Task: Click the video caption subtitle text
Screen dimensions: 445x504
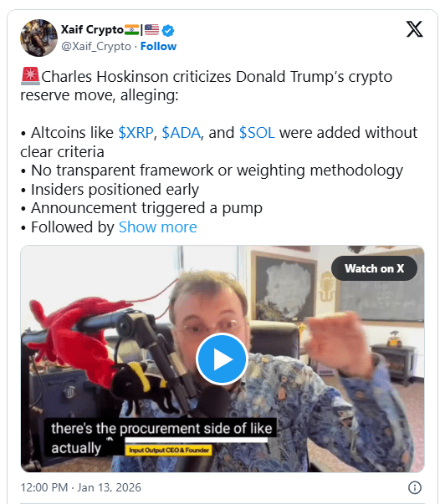Action: click(161, 438)
